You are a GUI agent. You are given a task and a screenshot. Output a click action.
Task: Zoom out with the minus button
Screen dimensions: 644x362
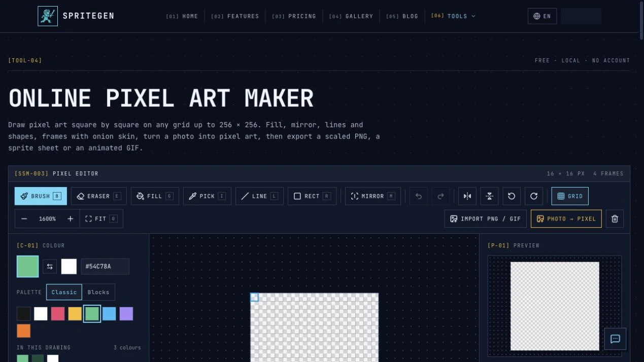point(24,219)
